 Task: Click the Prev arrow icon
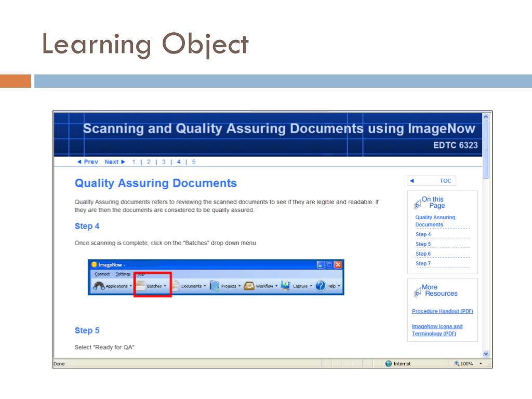coord(79,162)
